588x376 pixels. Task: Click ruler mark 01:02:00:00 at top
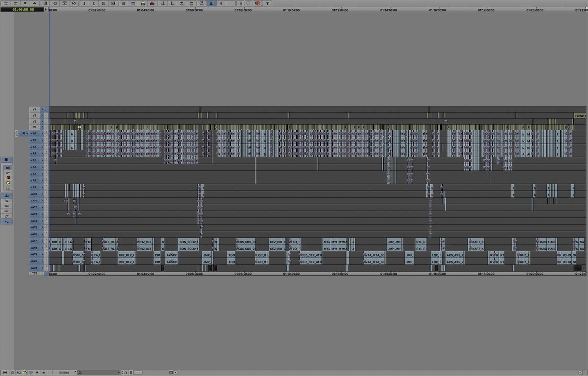(98, 9)
